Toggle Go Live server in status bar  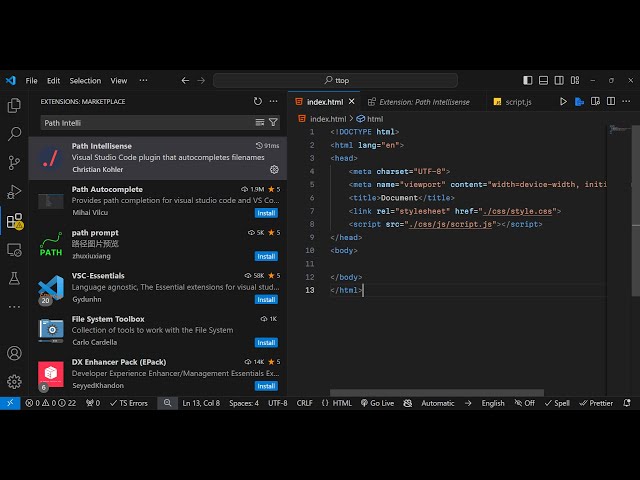click(x=378, y=403)
